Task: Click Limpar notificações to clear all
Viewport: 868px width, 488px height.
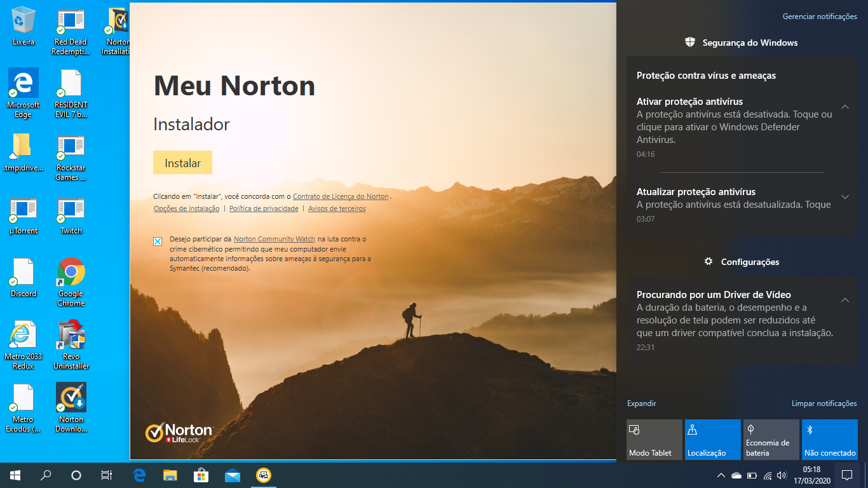Action: (x=824, y=403)
